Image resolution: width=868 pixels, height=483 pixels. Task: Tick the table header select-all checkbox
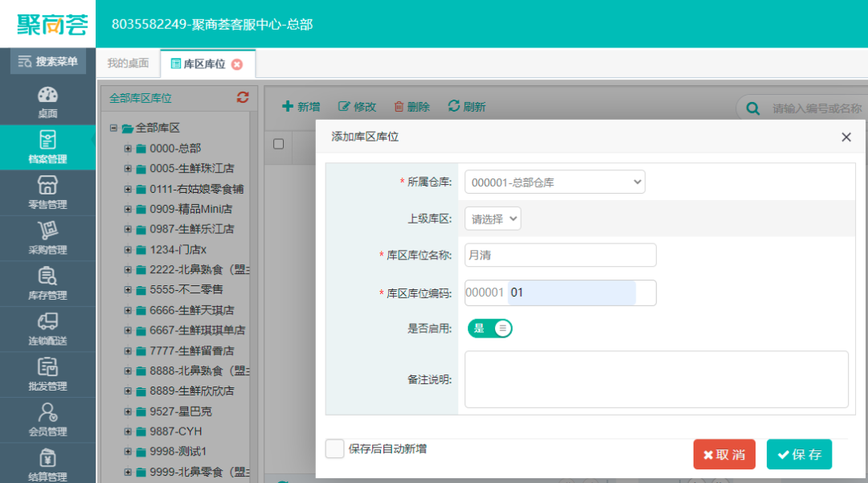[x=279, y=144]
